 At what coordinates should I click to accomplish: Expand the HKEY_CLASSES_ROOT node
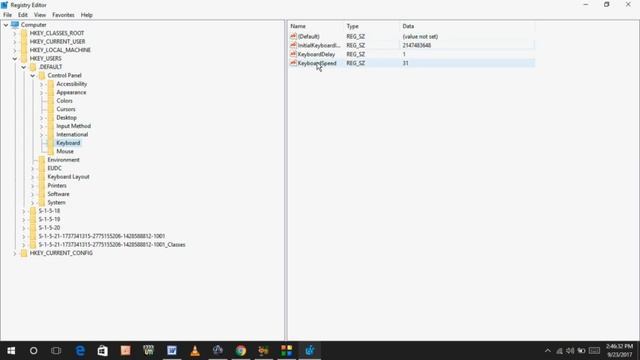coord(15,33)
